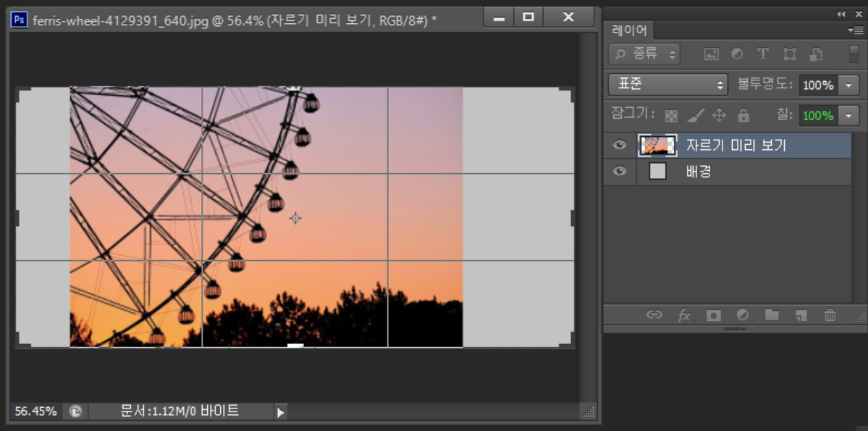This screenshot has height=431, width=868.
Task: Click the Photoshop Ps document icon
Action: [x=20, y=20]
